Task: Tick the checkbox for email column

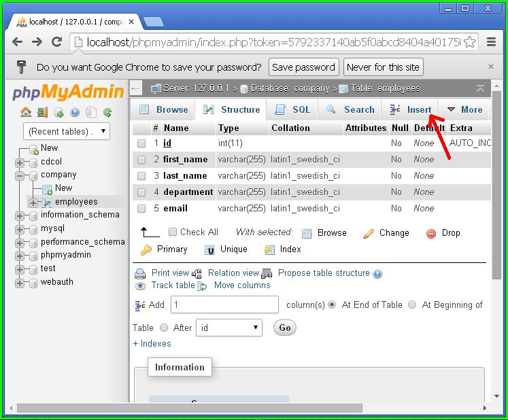Action: click(x=141, y=208)
